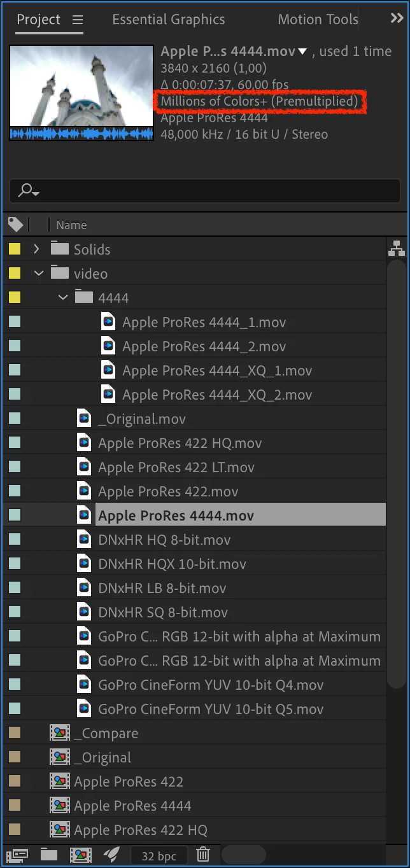Image resolution: width=410 pixels, height=868 pixels.
Task: Switch to the Motion Tools tab
Action: pos(318,20)
